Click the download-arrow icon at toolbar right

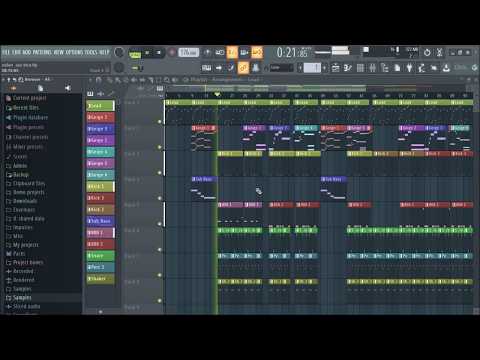pyautogui.click(x=446, y=68)
